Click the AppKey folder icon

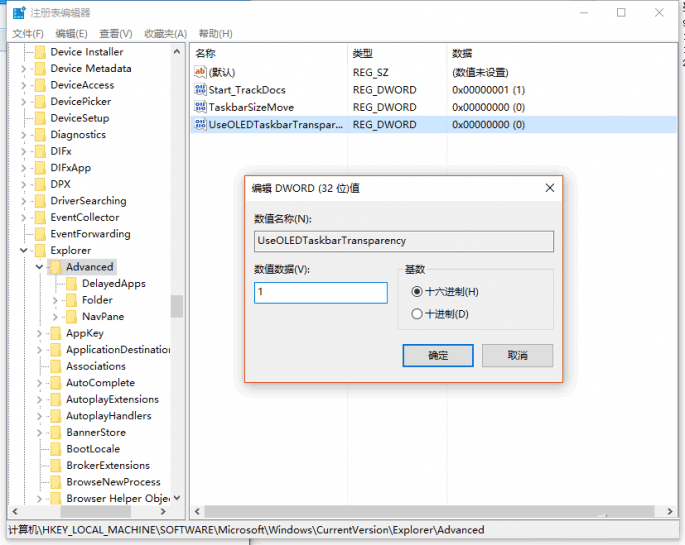pos(56,333)
